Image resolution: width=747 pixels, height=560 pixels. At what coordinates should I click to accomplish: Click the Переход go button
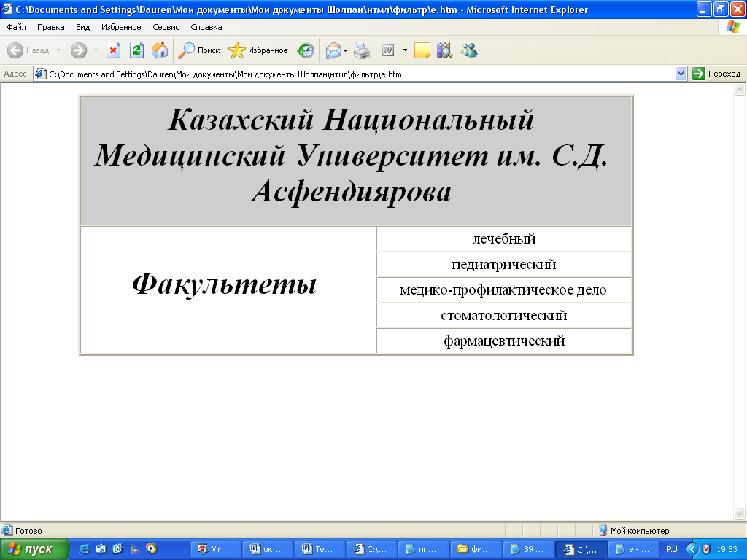tap(716, 74)
